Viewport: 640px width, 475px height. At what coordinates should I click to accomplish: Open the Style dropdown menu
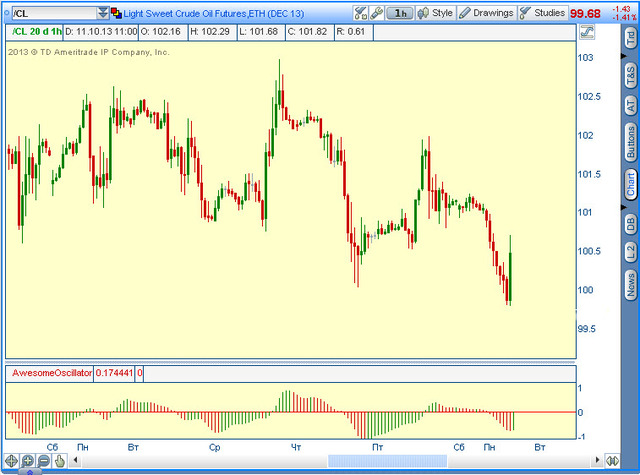(x=436, y=13)
